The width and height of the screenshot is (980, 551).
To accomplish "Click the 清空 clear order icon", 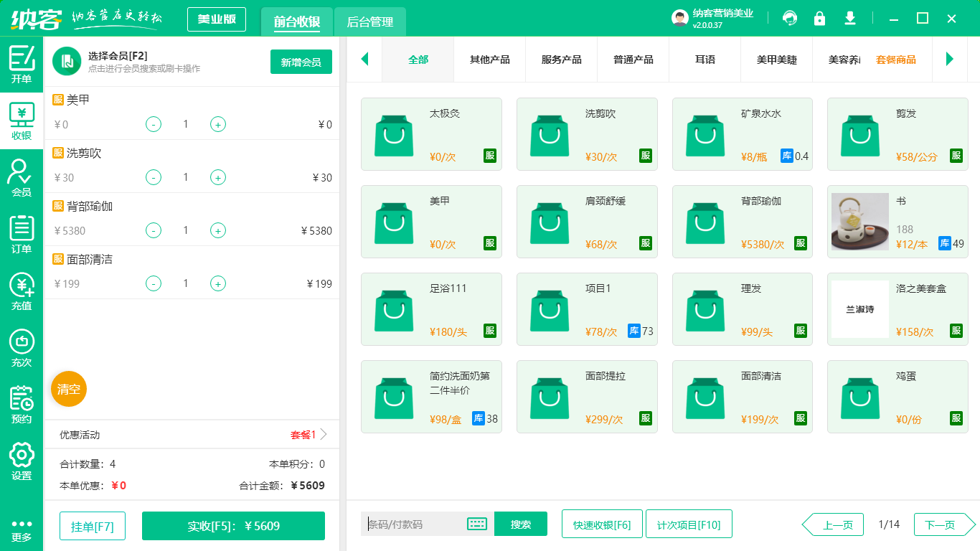I will [68, 390].
